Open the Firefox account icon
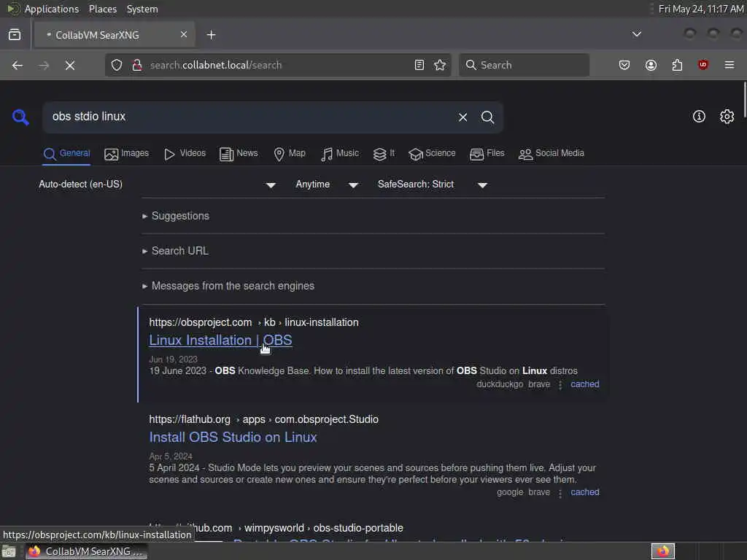This screenshot has width=747, height=560. pyautogui.click(x=651, y=65)
